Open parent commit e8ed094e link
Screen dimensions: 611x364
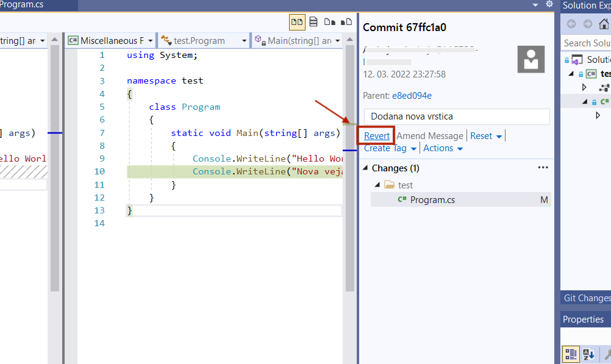[x=412, y=96]
